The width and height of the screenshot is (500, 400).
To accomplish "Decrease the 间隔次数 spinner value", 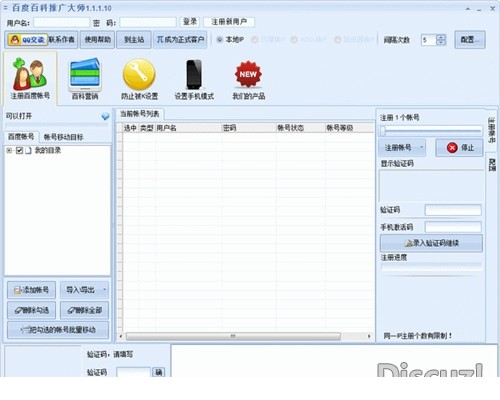I will [x=441, y=42].
